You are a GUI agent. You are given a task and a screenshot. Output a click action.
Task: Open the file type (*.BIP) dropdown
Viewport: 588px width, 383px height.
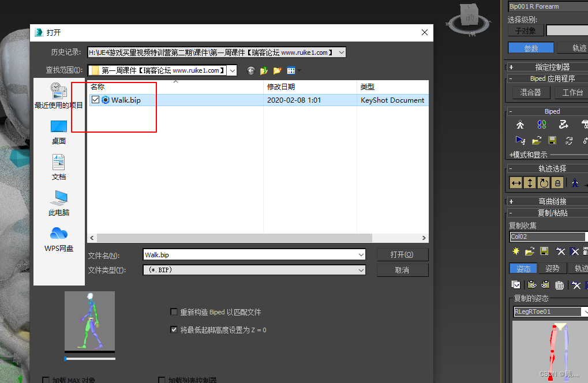[x=361, y=270]
